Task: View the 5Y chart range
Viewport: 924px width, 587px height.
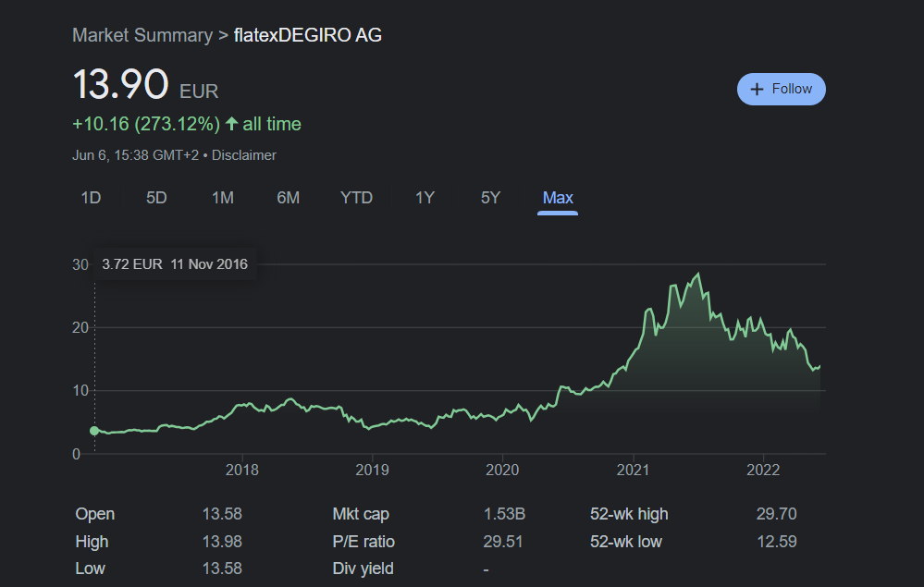Action: (x=490, y=198)
